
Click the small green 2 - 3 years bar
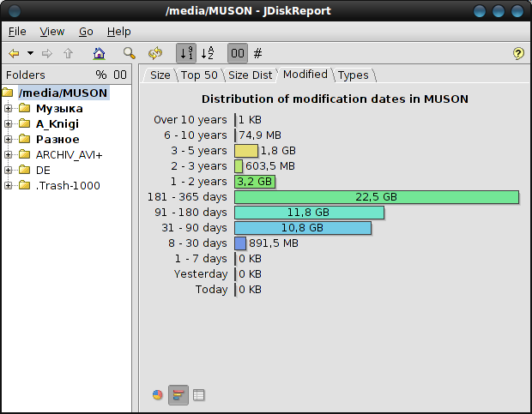point(239,166)
